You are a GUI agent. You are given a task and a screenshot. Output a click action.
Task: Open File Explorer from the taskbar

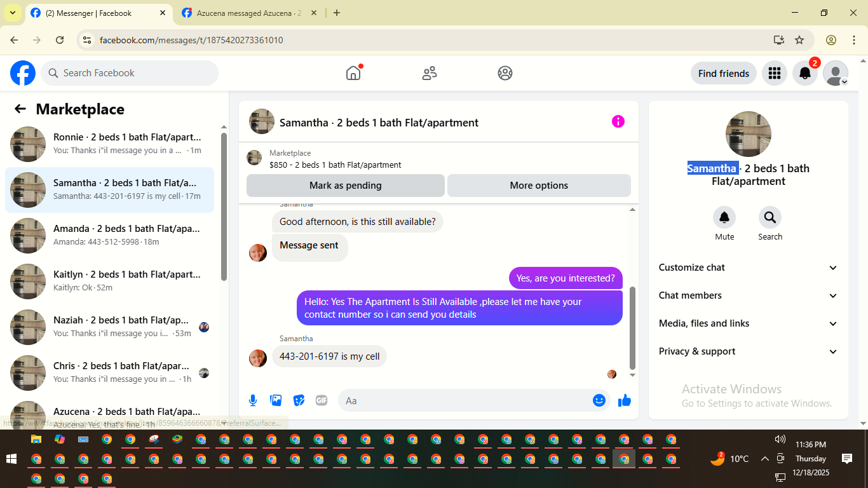point(36,439)
